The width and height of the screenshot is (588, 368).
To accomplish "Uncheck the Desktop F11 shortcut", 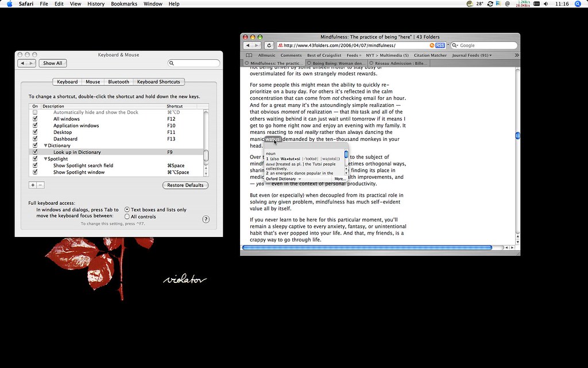I will [x=35, y=132].
